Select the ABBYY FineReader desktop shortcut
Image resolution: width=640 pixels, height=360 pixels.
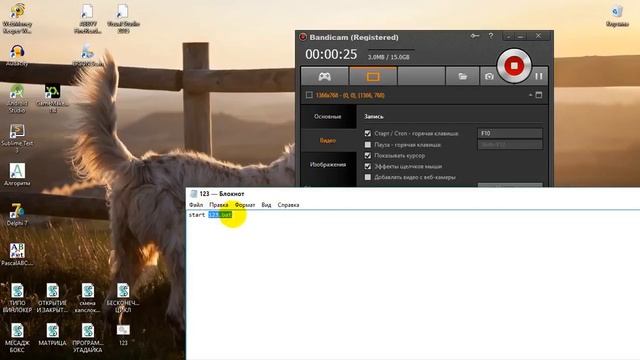point(87,18)
